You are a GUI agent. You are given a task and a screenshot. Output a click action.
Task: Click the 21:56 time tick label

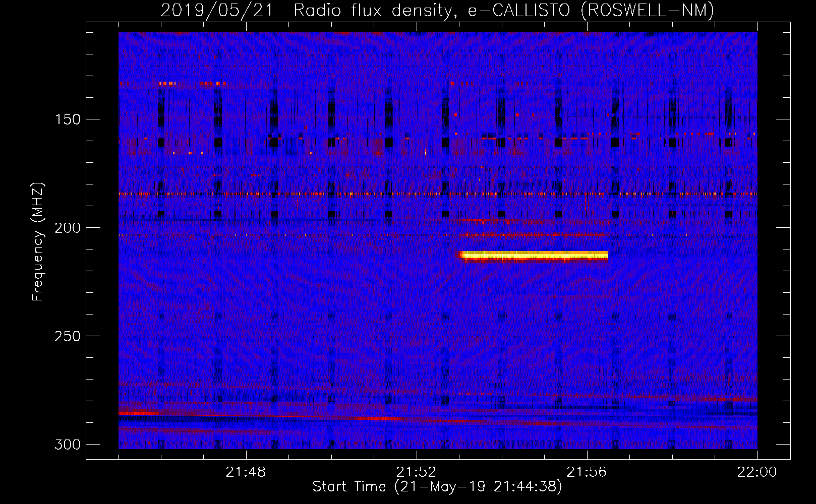587,472
